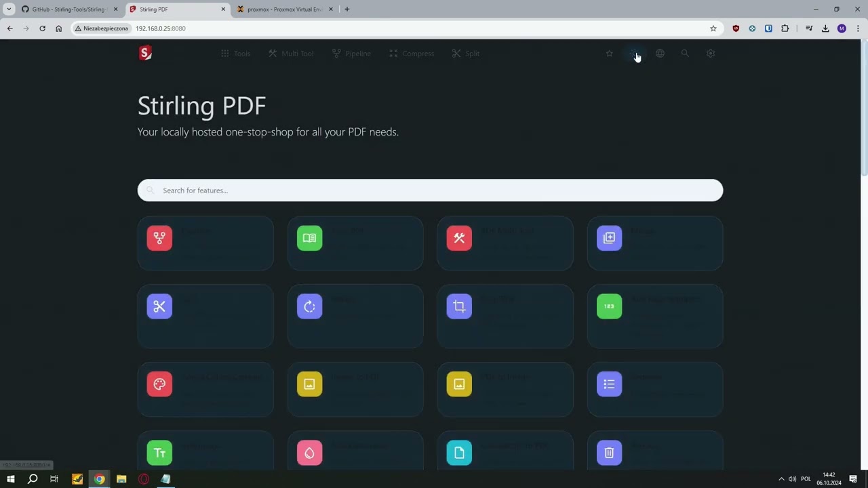
Task: Click the page vertical scrollbar
Action: click(864, 108)
